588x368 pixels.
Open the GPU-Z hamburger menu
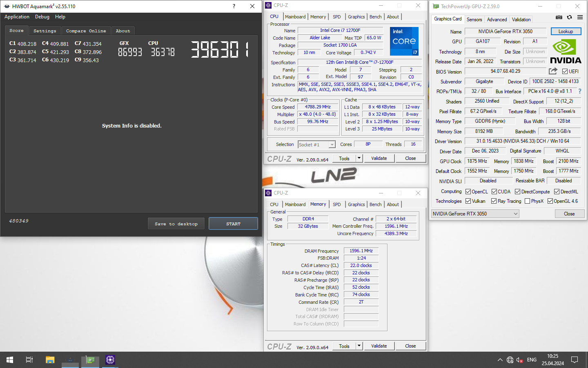pyautogui.click(x=580, y=17)
